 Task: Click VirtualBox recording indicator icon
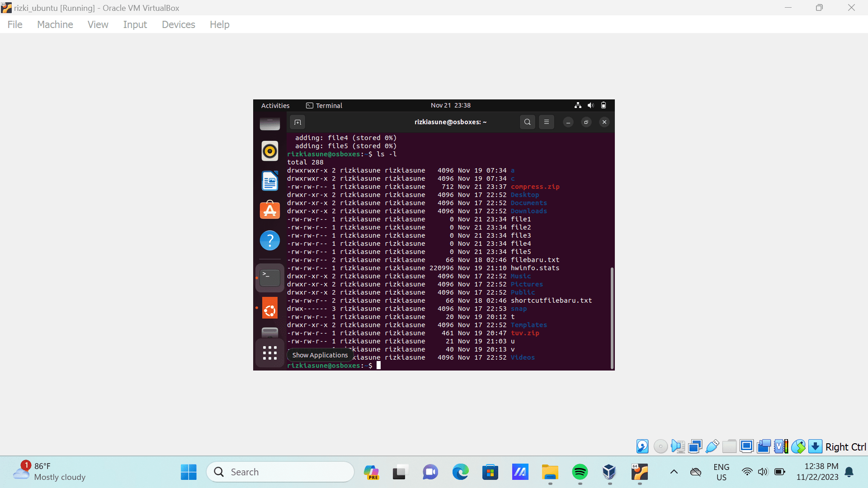pos(764,446)
